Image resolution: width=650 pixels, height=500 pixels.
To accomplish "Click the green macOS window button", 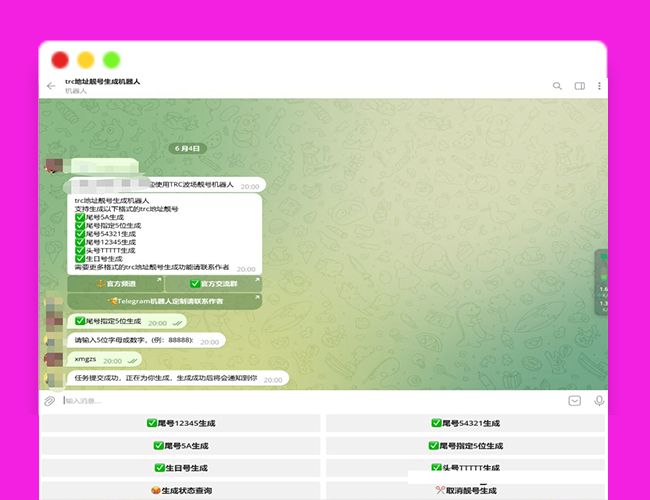I will 112,59.
